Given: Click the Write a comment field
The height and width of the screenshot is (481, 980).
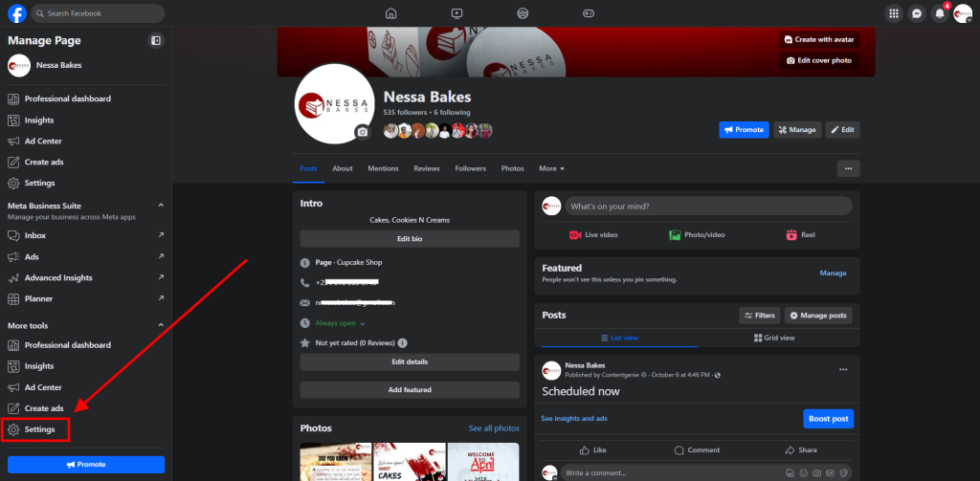Looking at the screenshot, I should click(x=707, y=473).
